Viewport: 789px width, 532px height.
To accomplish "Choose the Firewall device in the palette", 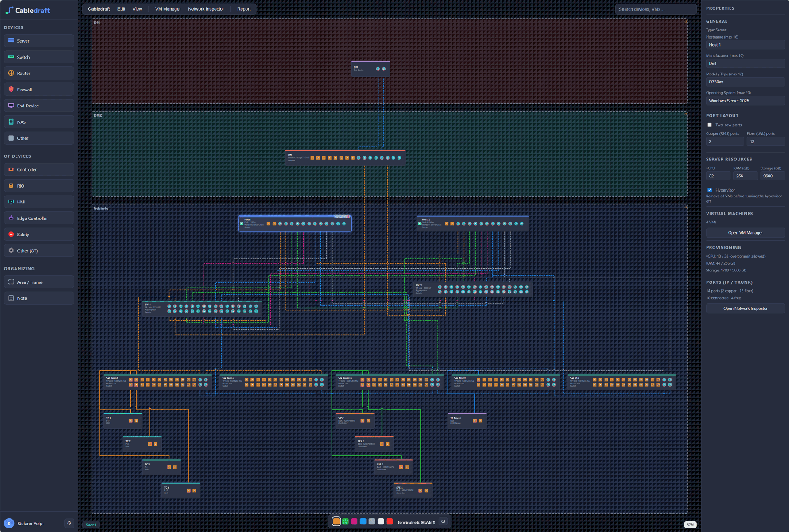I will [x=39, y=90].
